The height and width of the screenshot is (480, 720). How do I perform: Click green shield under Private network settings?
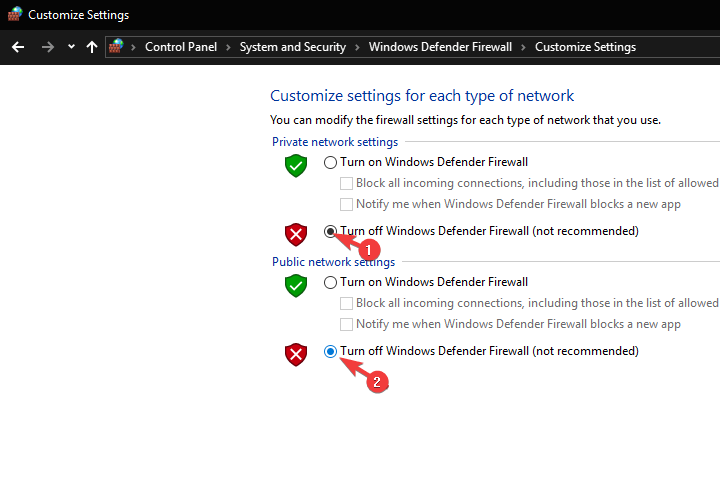296,166
